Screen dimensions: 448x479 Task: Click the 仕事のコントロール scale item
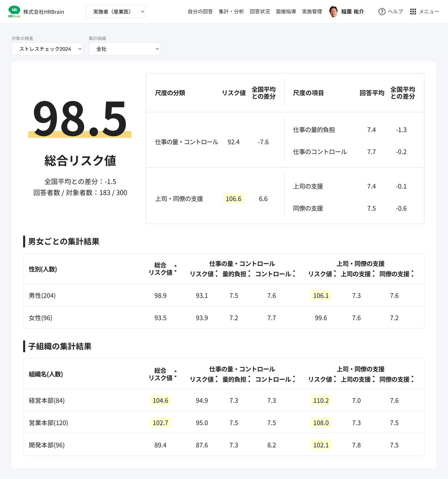pyautogui.click(x=320, y=152)
